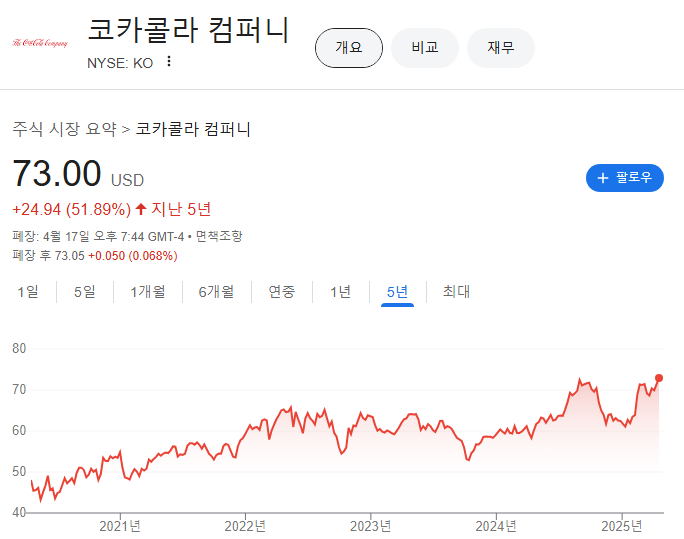Click the plus icon in the 팔로우 button
The image size is (684, 539).
click(602, 178)
